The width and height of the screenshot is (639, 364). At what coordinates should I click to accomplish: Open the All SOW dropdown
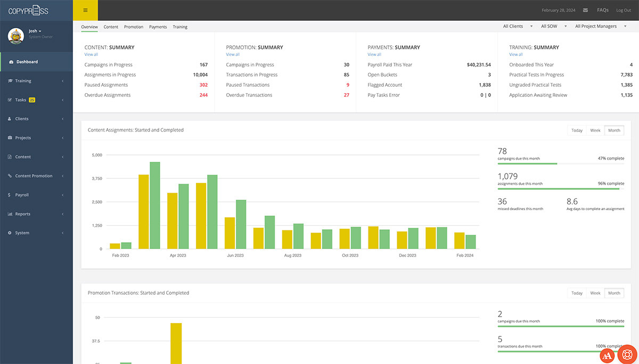[554, 26]
